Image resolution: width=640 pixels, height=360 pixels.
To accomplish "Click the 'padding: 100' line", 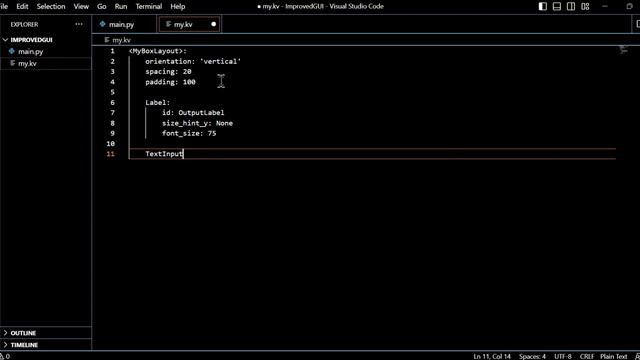I will (170, 82).
